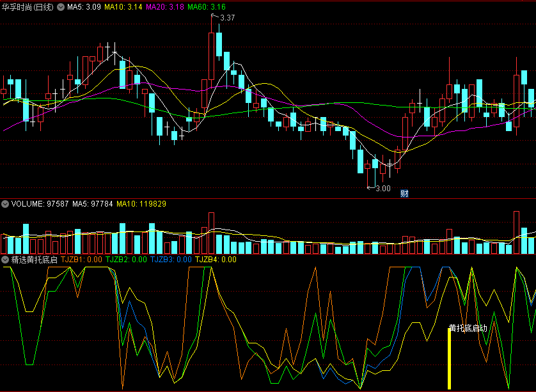This screenshot has height=392, width=536.
Task: Click the 精选黄托底启 indicator name
Action: point(34,260)
